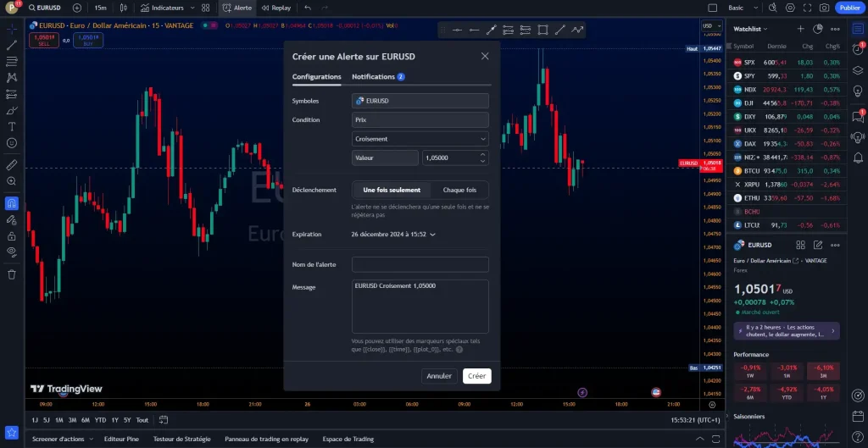This screenshot has width=868, height=448.
Task: Click the Message text area
Action: pos(420,307)
